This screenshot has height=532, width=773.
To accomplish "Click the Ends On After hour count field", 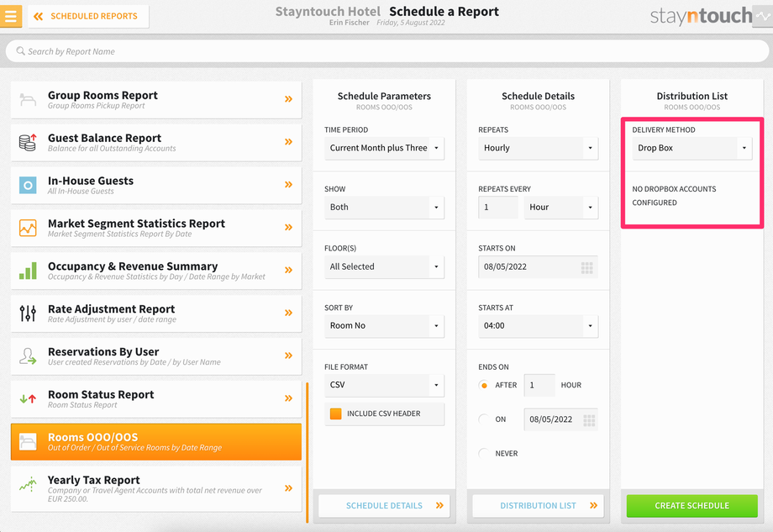I will click(x=539, y=385).
